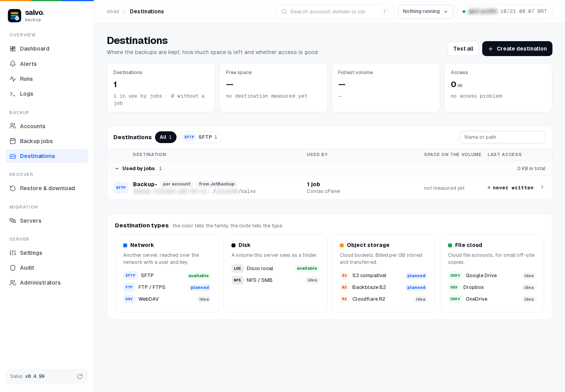The image size is (565, 392).
Task: Open Dashboard from the sidebar
Action: coord(47,49)
